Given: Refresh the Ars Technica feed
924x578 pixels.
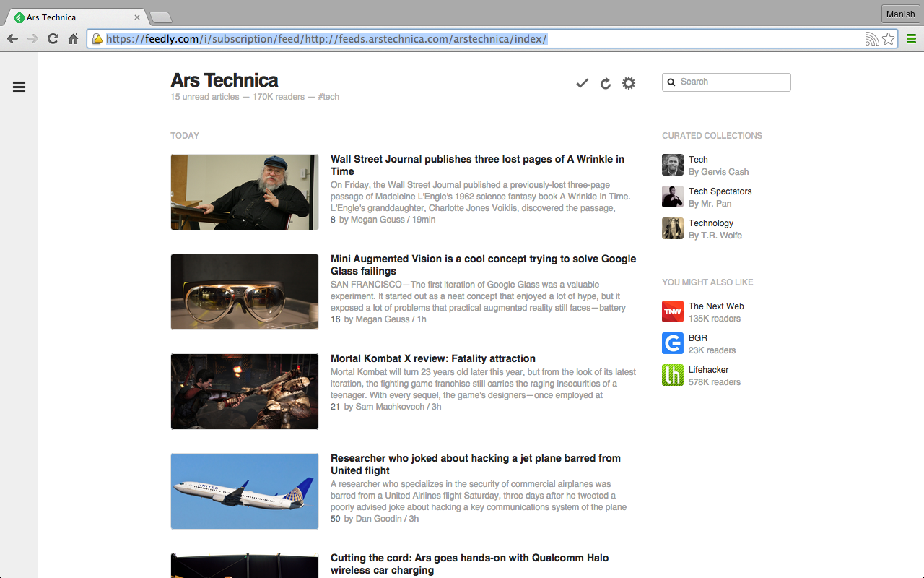Looking at the screenshot, I should click(606, 84).
